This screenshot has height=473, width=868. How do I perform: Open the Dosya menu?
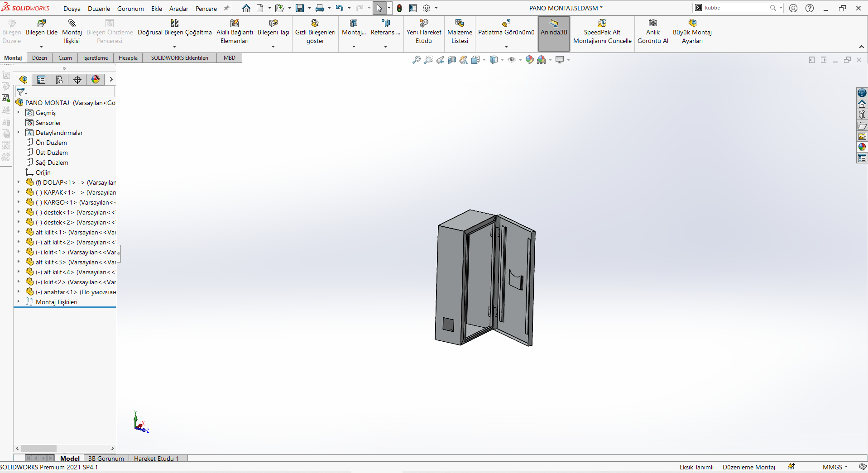pos(72,9)
